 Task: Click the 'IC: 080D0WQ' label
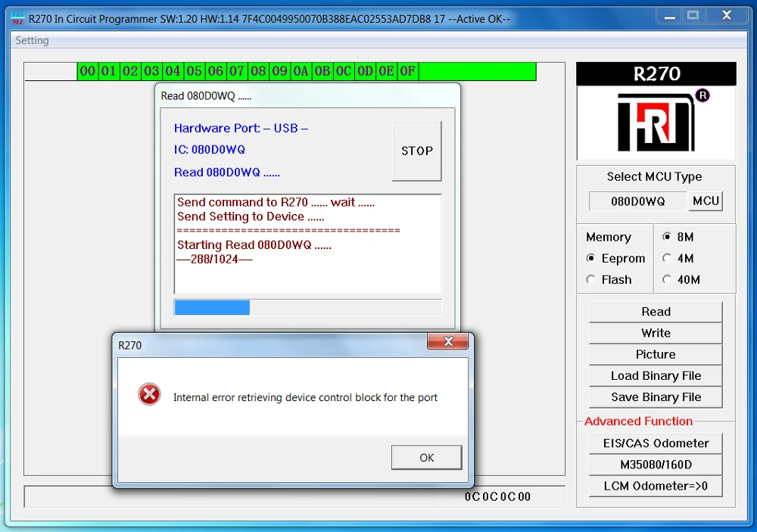point(210,150)
